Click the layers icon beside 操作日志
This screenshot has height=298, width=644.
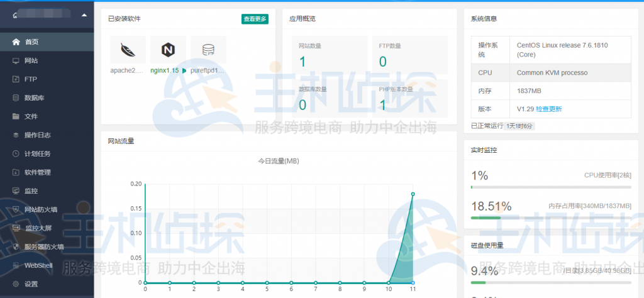pyautogui.click(x=16, y=135)
